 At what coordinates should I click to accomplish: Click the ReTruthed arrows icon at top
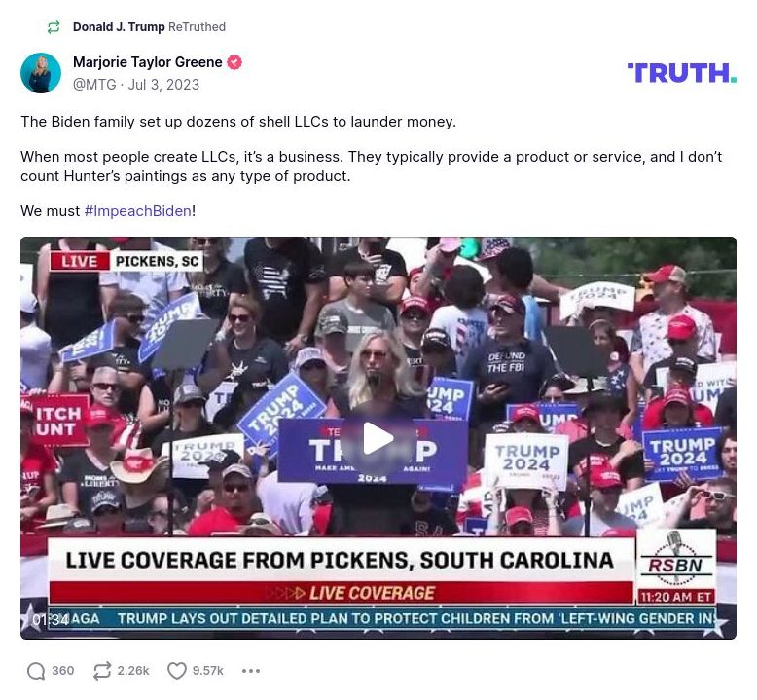click(x=54, y=27)
